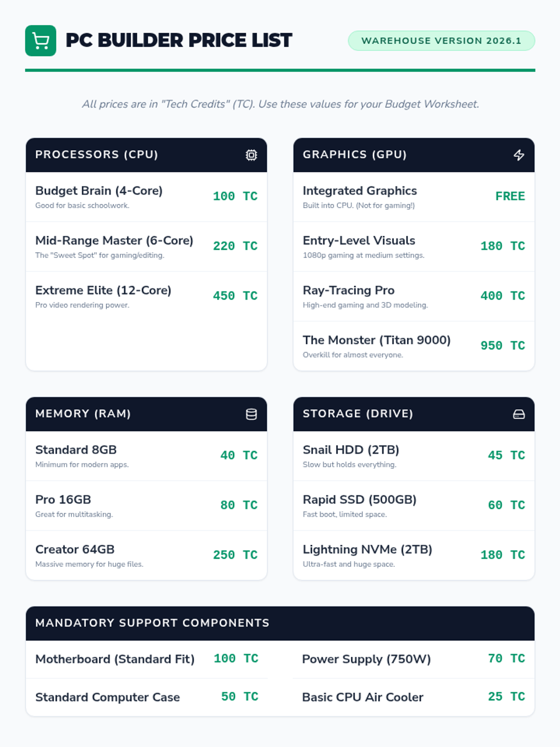This screenshot has height=747, width=560.
Task: Select the Integrated Graphics FREE option
Action: click(414, 197)
